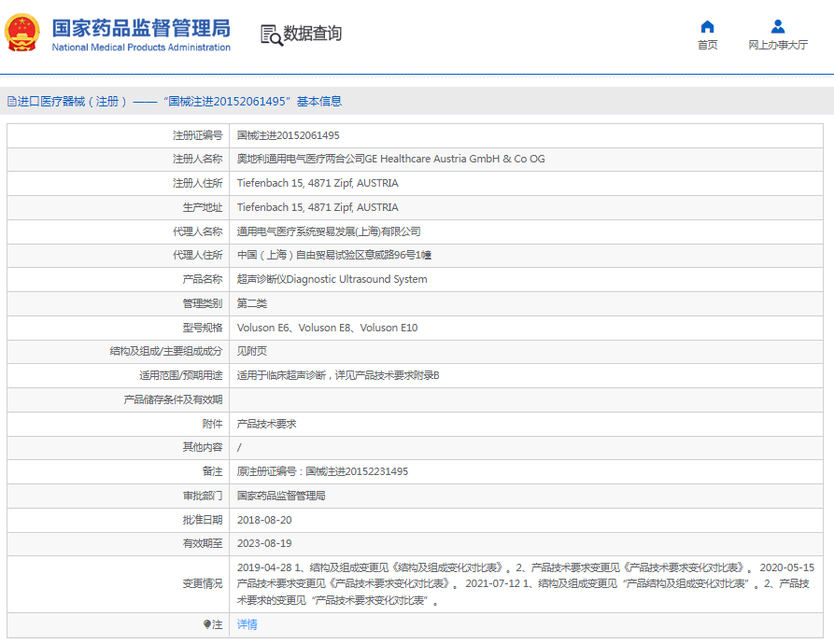Click the 批准日期 label
Viewport: 834px width, 644px height.
pyautogui.click(x=202, y=520)
